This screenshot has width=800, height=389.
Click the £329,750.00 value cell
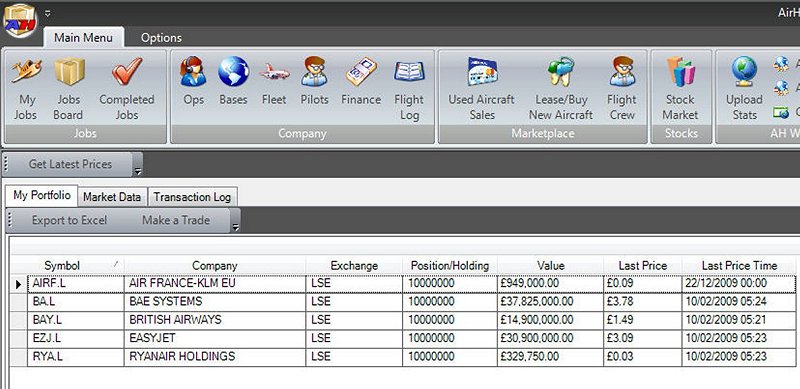tap(551, 357)
